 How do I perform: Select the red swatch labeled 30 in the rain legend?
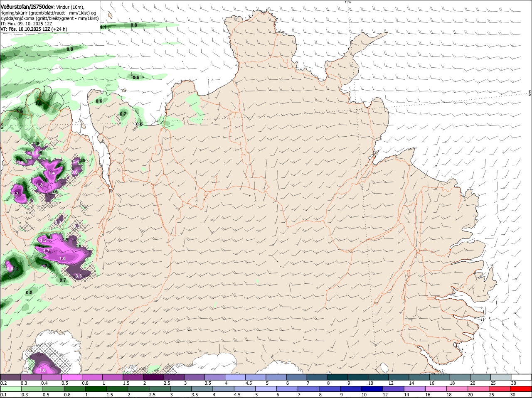click(x=521, y=388)
